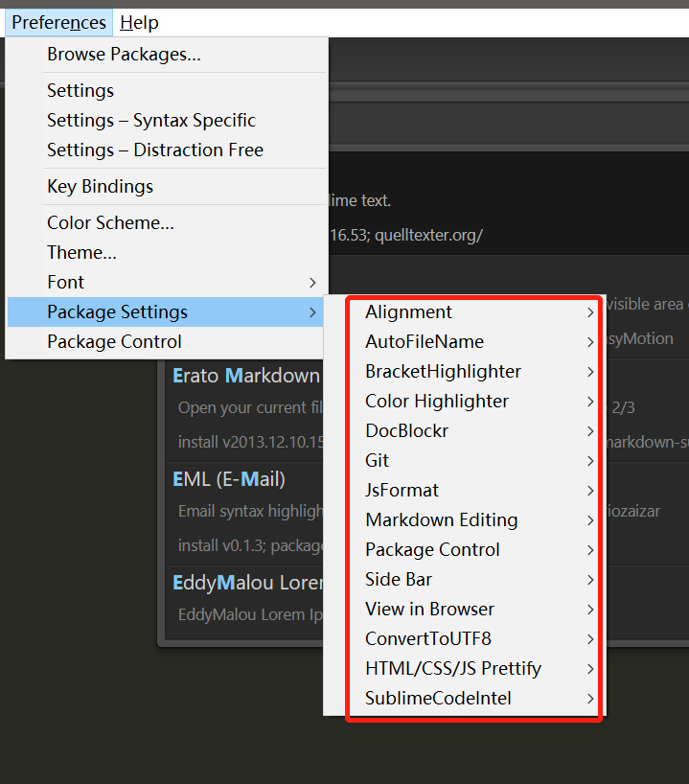Expand the Color Highlighter submenu arrow
Screen dimensions: 689x784
tap(590, 402)
